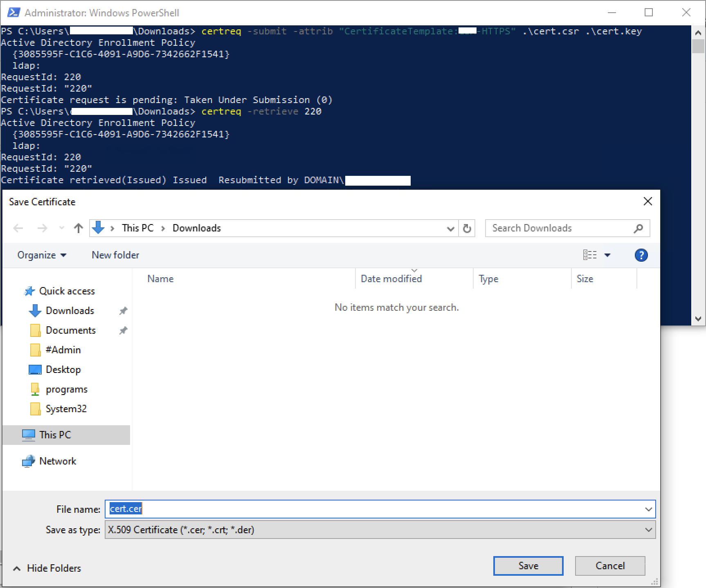The height and width of the screenshot is (588, 706).
Task: Click the Cancel button
Action: click(x=610, y=566)
